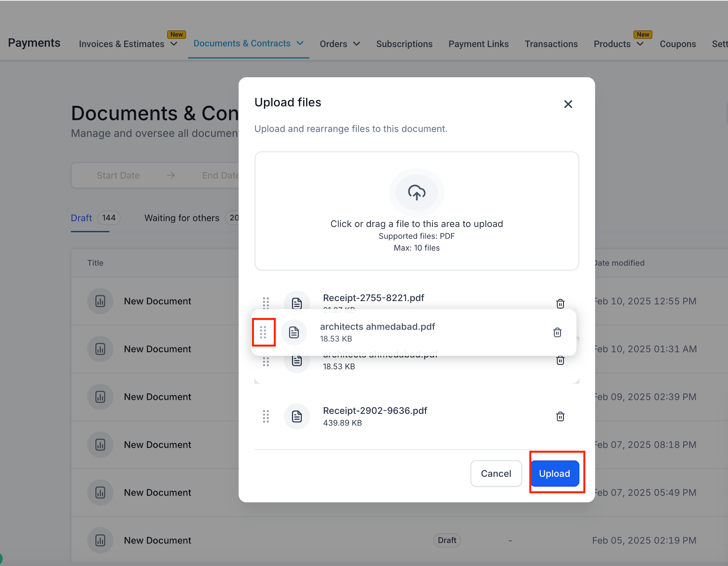
Task: Switch to Waiting for others tab
Action: click(x=182, y=218)
